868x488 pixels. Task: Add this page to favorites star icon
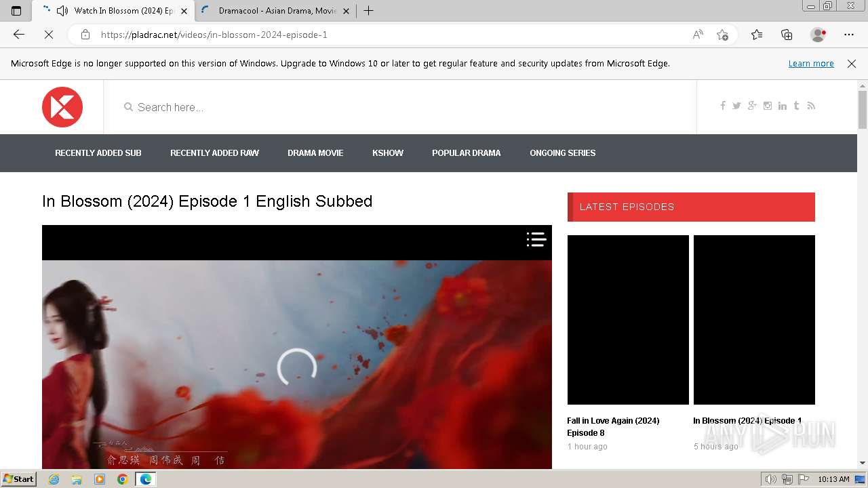pyautogui.click(x=722, y=35)
